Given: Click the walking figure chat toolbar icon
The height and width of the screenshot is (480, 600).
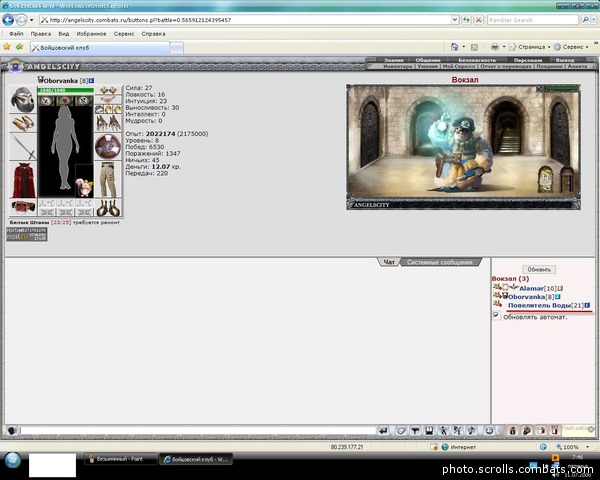Looking at the screenshot, I should (443, 431).
